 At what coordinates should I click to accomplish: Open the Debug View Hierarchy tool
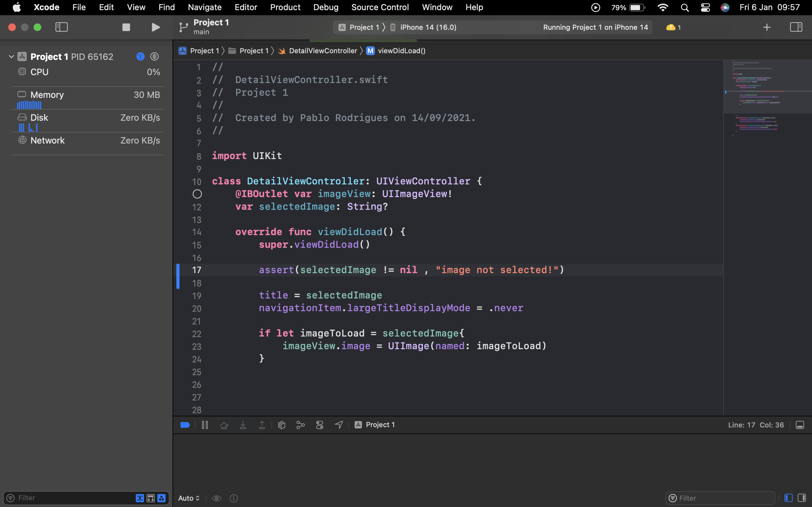[282, 425]
